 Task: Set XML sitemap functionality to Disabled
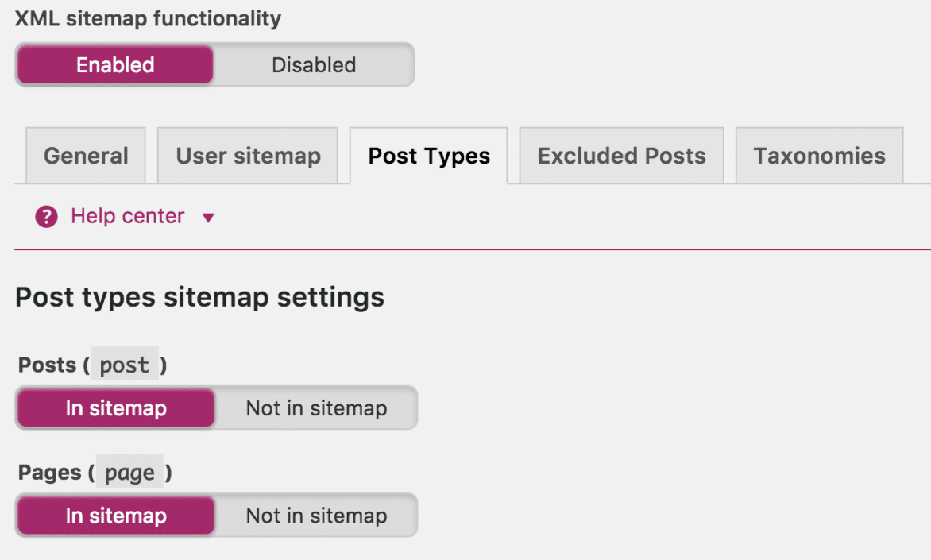click(314, 64)
